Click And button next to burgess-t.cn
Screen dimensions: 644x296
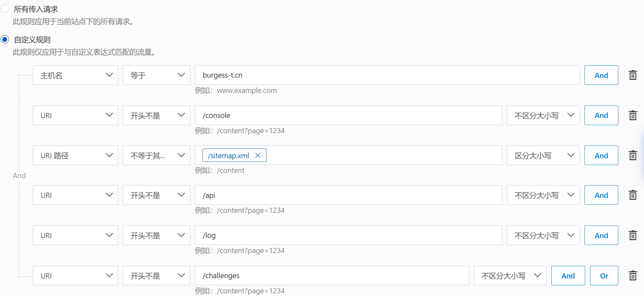tap(601, 75)
